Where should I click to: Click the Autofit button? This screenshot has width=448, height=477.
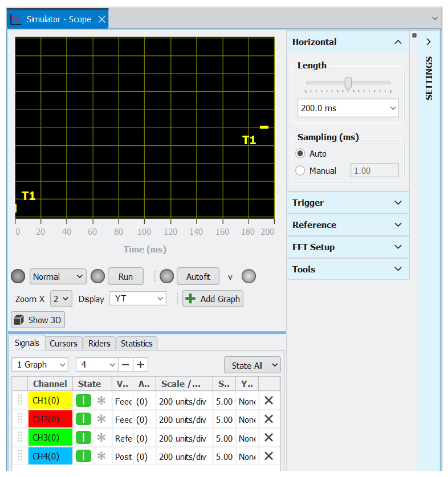[x=198, y=276]
